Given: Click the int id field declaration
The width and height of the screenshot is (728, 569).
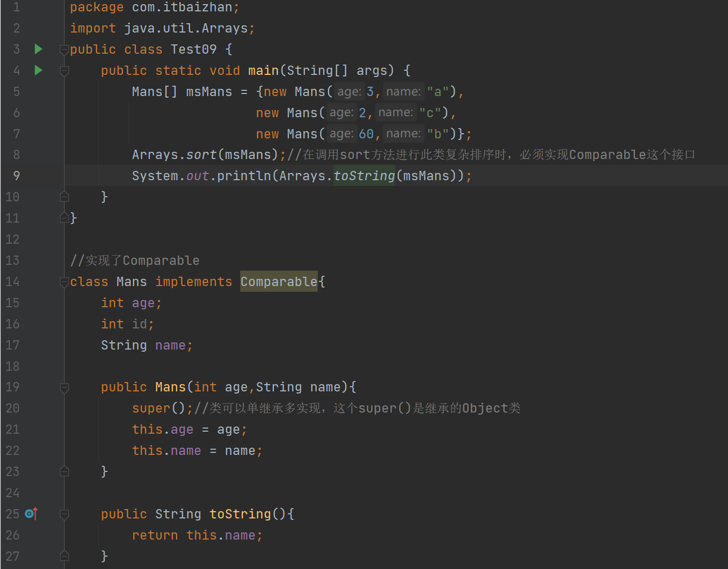Looking at the screenshot, I should [x=128, y=324].
